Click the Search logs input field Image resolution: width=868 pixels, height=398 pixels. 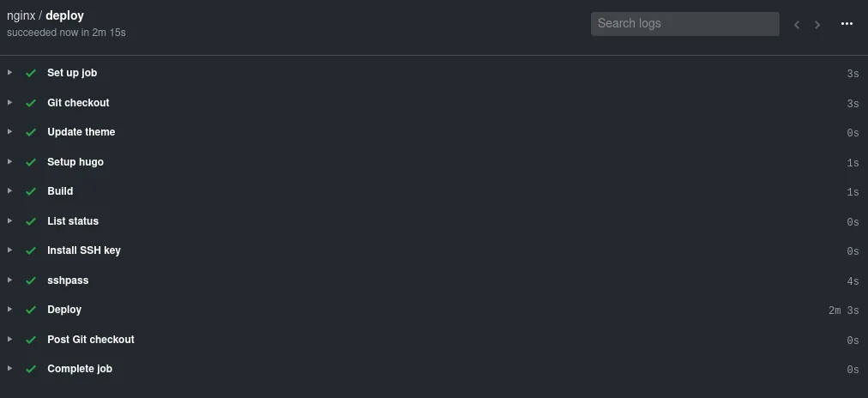coord(684,24)
